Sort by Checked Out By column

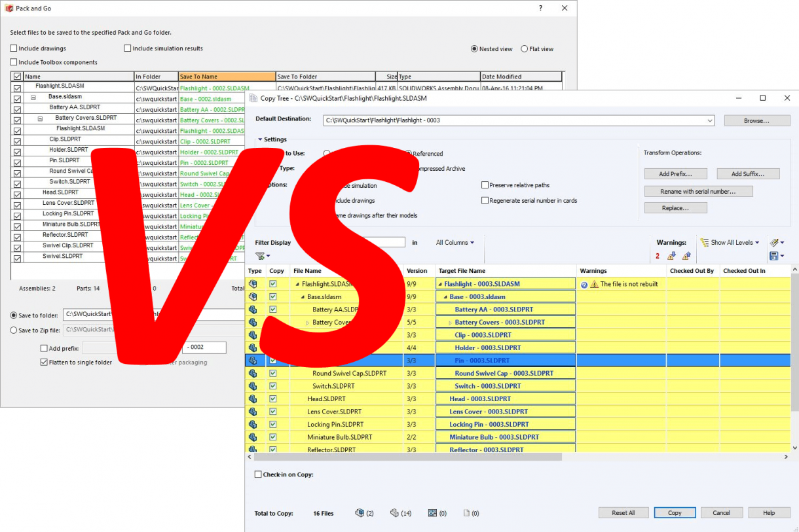(x=693, y=271)
